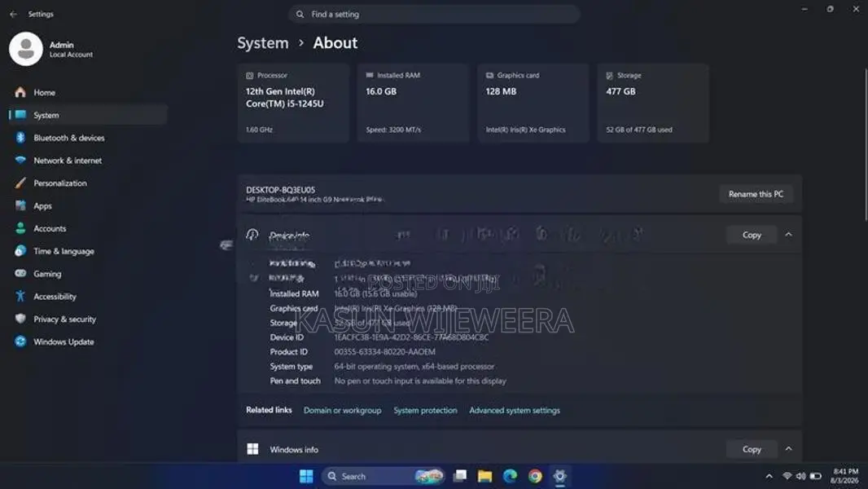Click Rename this PC button
This screenshot has height=489, width=868.
tap(756, 195)
